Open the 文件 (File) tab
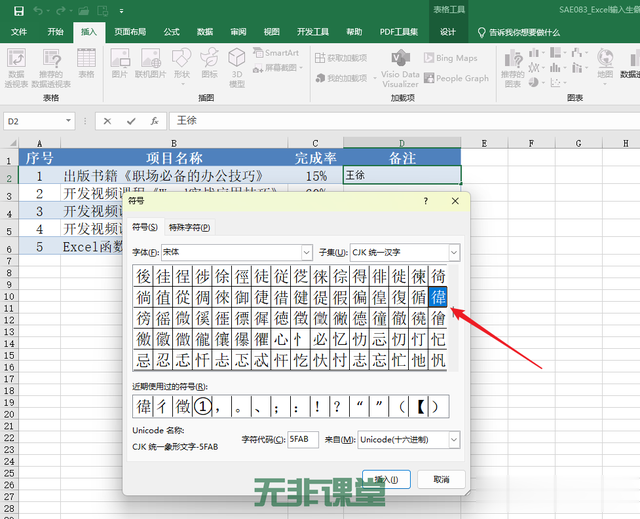This screenshot has height=519, width=640. click(x=19, y=32)
